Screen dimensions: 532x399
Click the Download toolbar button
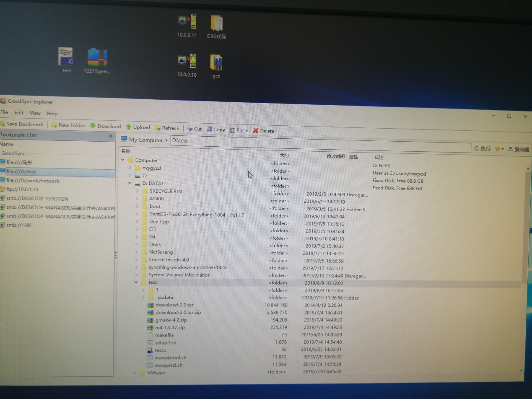coord(105,126)
